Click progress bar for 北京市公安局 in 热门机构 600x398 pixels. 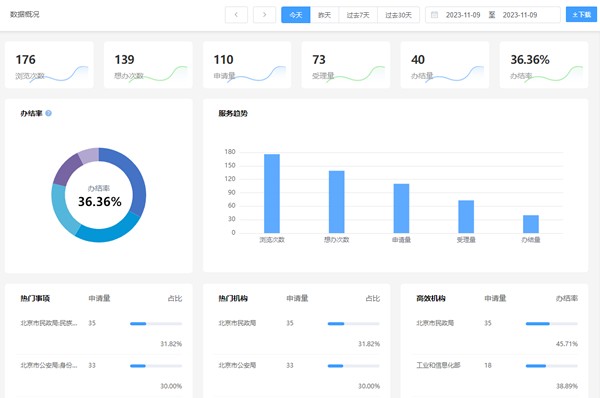pyautogui.click(x=354, y=366)
